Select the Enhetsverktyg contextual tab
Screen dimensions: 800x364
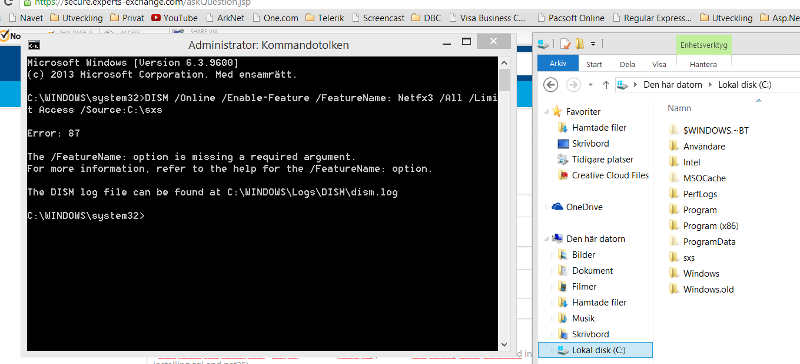click(x=704, y=45)
